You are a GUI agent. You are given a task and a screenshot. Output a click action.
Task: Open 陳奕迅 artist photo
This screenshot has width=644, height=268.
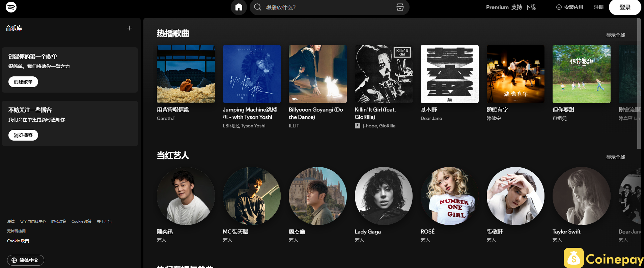pyautogui.click(x=186, y=196)
